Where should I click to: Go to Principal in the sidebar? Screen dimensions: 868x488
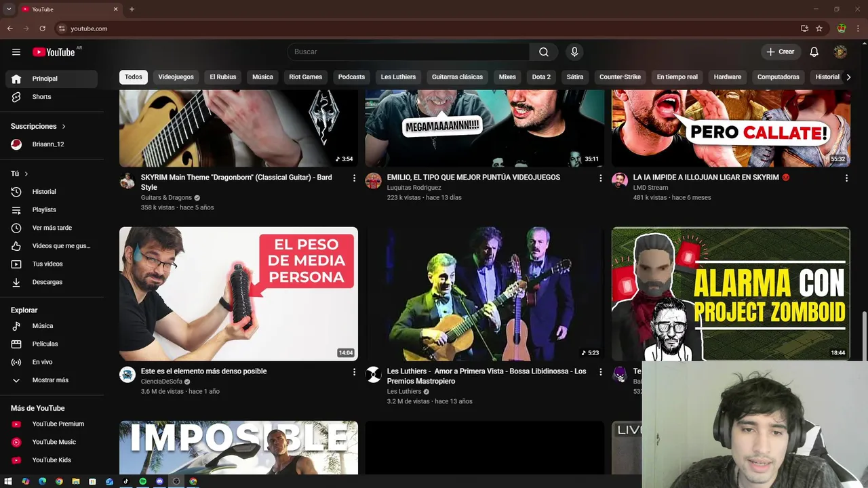point(52,79)
